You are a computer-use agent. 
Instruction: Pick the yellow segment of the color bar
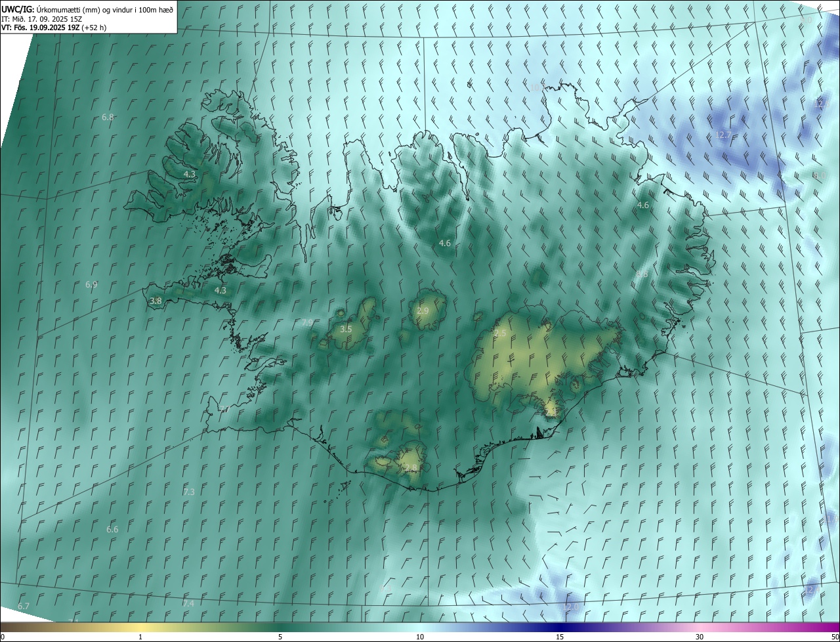[140, 627]
